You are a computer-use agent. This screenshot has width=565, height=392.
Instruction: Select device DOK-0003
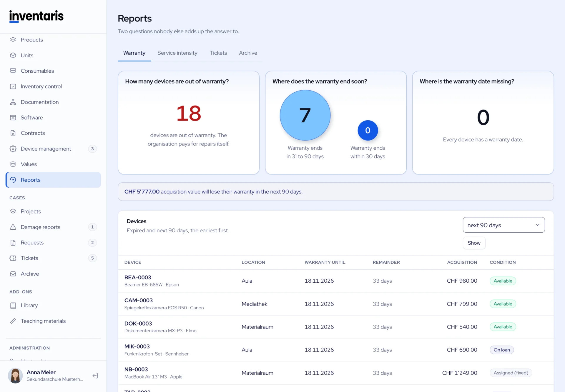point(138,323)
